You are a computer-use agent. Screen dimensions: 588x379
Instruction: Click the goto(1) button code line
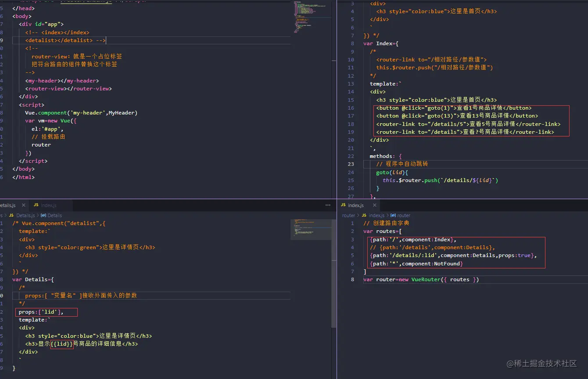(454, 108)
